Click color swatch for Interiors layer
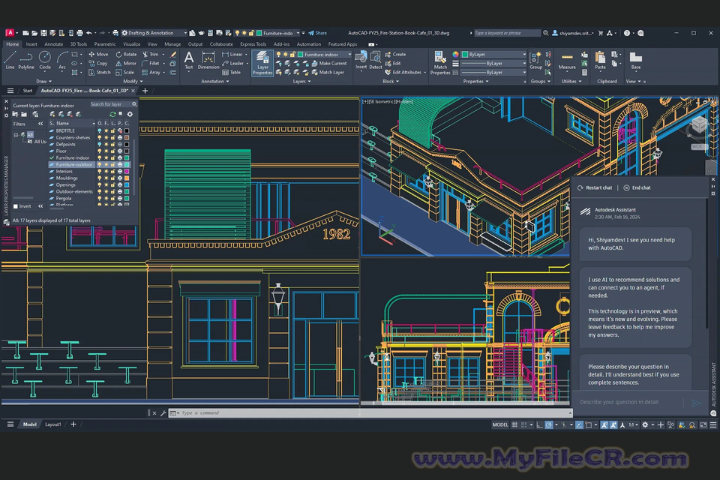Screen dimensions: 720x480 tap(126, 171)
